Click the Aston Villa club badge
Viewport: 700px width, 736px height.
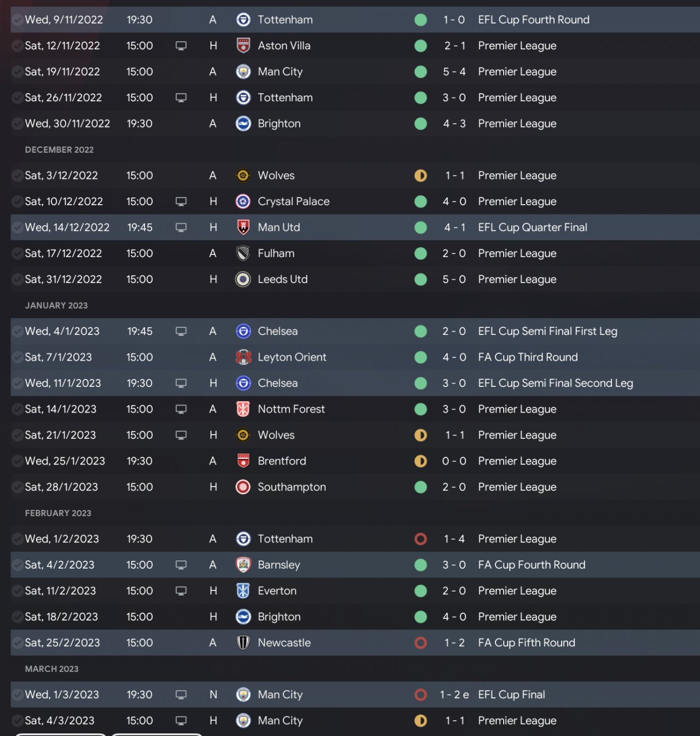click(x=243, y=45)
